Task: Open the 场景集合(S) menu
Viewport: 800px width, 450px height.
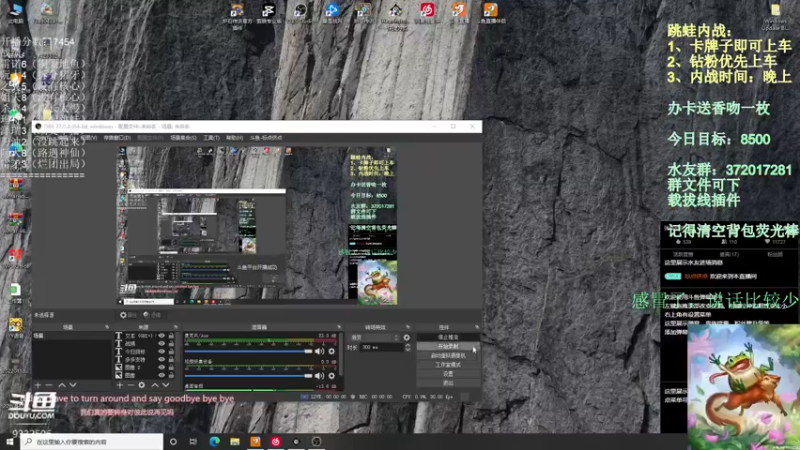Action: pyautogui.click(x=183, y=138)
